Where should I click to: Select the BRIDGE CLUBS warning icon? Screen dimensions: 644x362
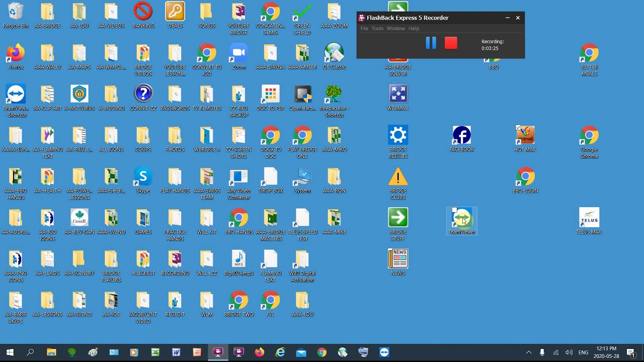coord(398,184)
